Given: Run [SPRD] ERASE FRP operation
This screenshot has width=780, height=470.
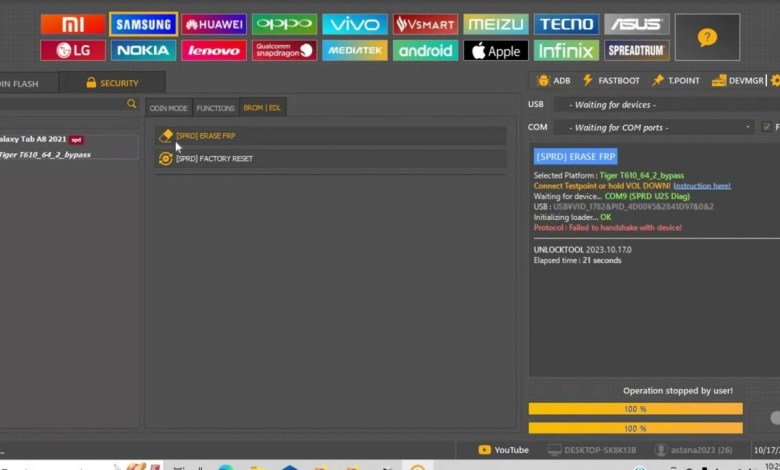Looking at the screenshot, I should [331, 136].
